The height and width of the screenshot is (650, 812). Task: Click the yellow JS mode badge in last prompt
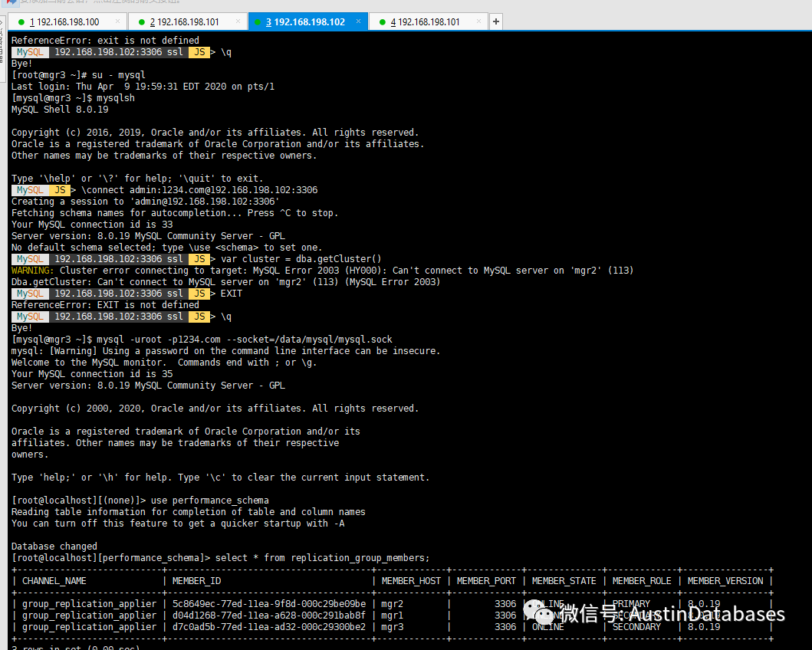199,317
